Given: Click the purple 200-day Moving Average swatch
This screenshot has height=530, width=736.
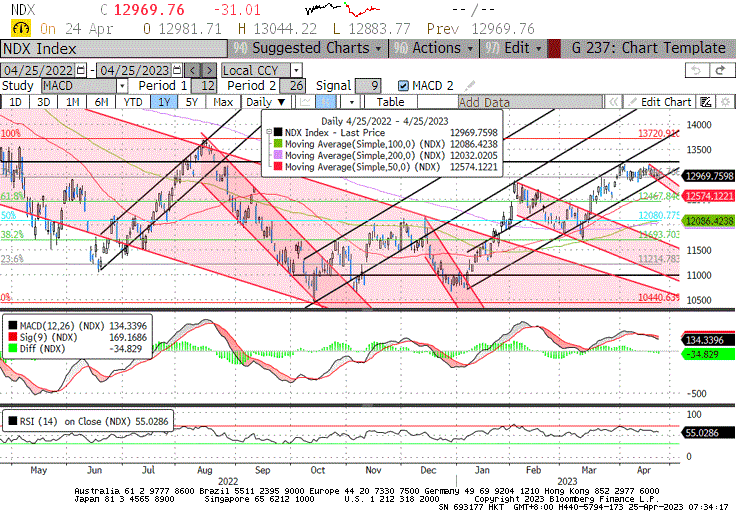Looking at the screenshot, I should [x=278, y=155].
